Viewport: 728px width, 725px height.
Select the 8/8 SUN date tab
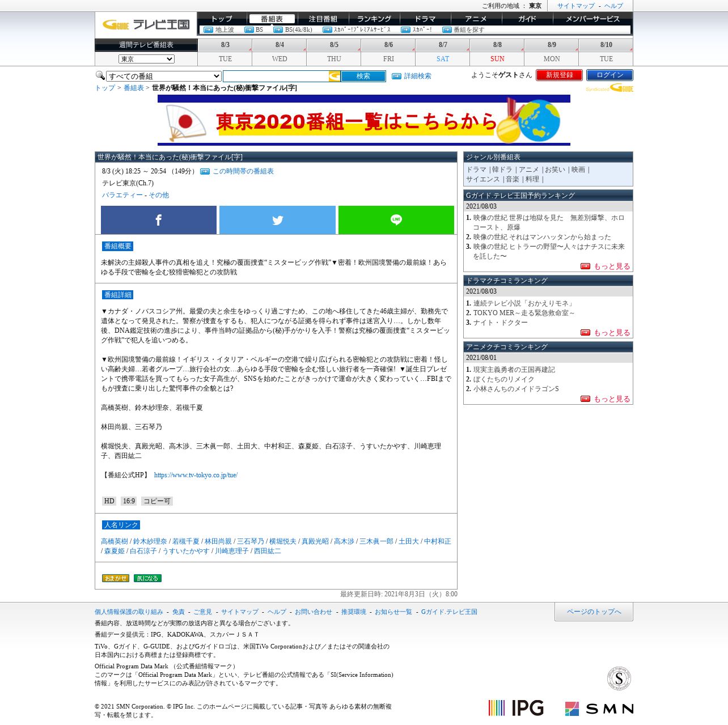point(497,52)
